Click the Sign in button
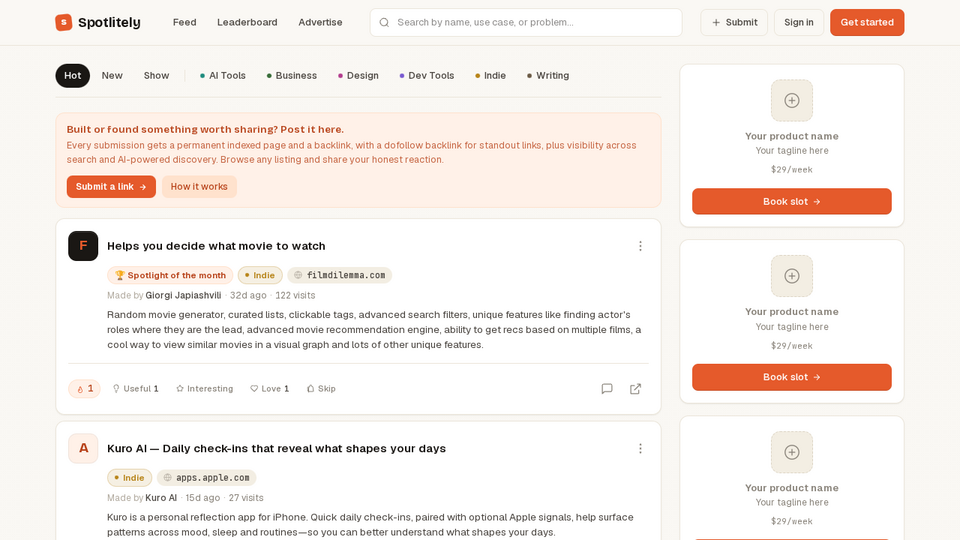Screen dimensions: 960x540 798,23
